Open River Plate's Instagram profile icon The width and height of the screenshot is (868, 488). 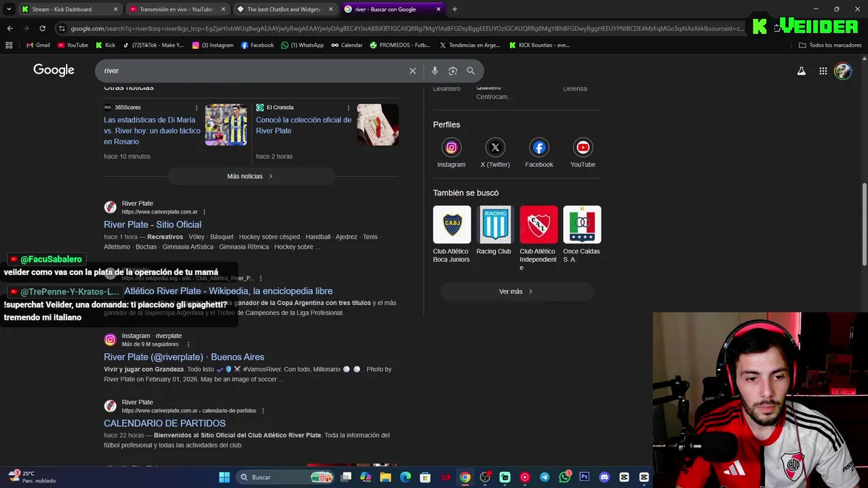451,147
